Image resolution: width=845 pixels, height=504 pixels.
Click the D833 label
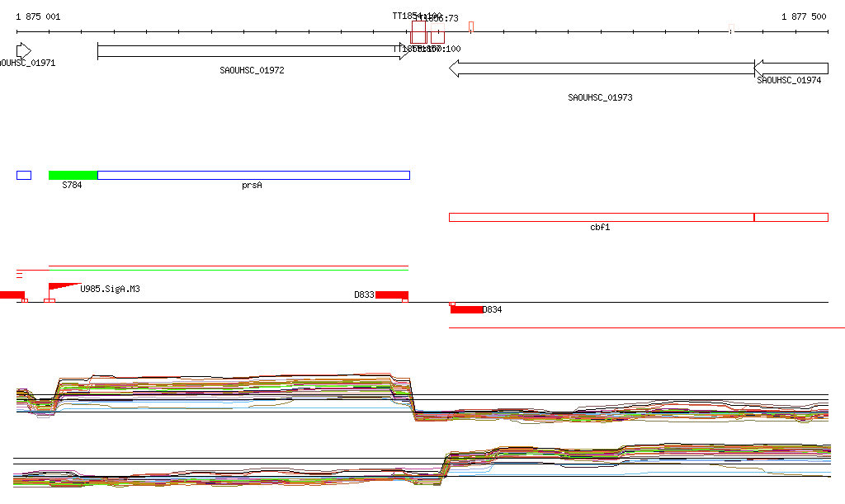364,295
